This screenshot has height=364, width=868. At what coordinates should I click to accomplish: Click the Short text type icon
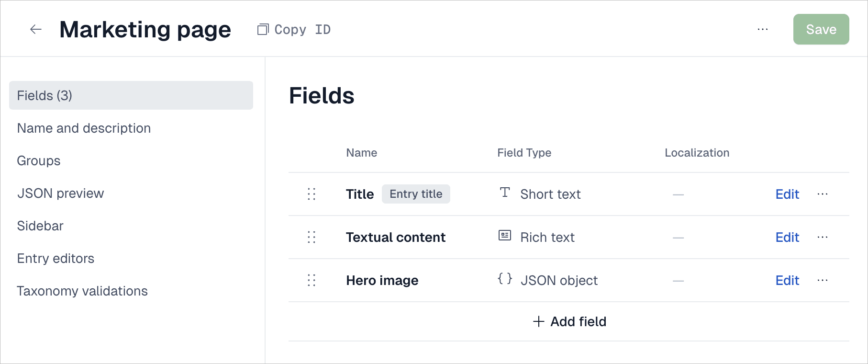tap(505, 193)
